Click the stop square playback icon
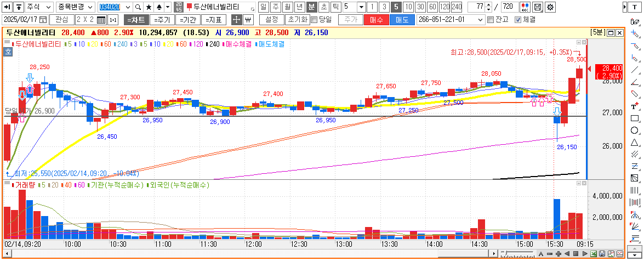Viewport: 644px width, 261px height. [x=575, y=254]
